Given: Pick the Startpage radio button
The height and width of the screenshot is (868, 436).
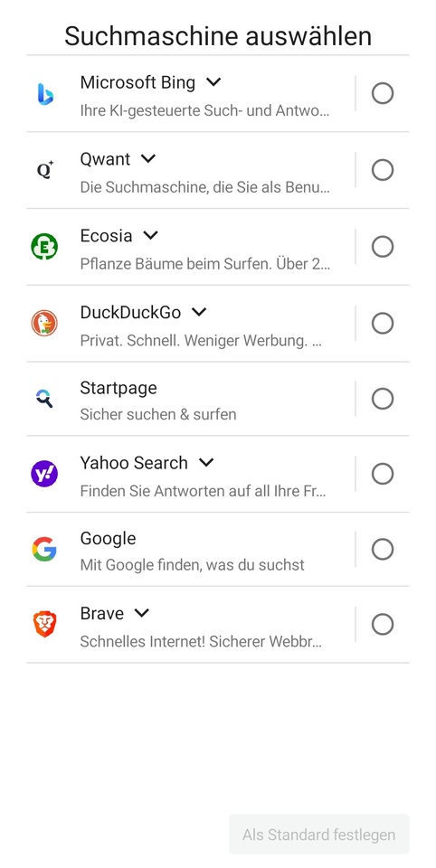Looking at the screenshot, I should [383, 399].
